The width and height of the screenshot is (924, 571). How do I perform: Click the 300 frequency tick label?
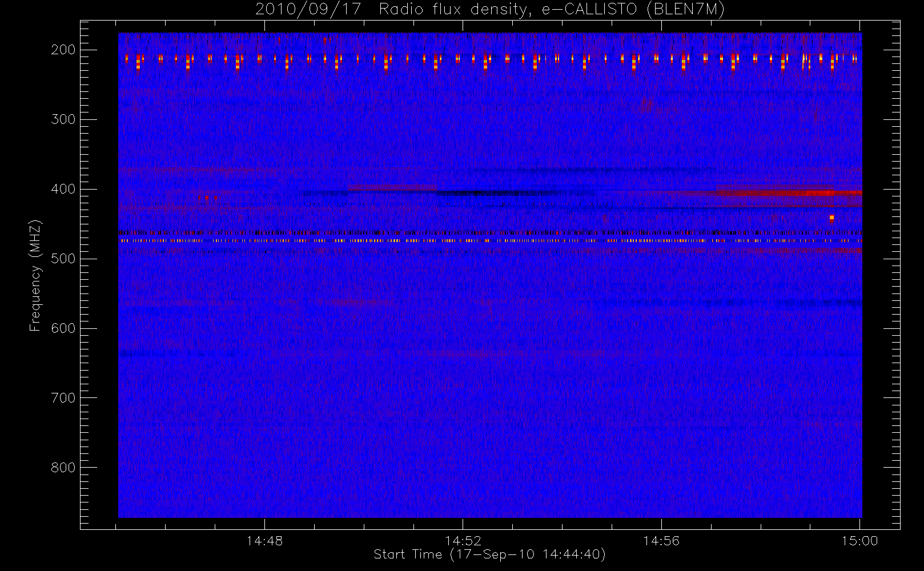(x=63, y=119)
